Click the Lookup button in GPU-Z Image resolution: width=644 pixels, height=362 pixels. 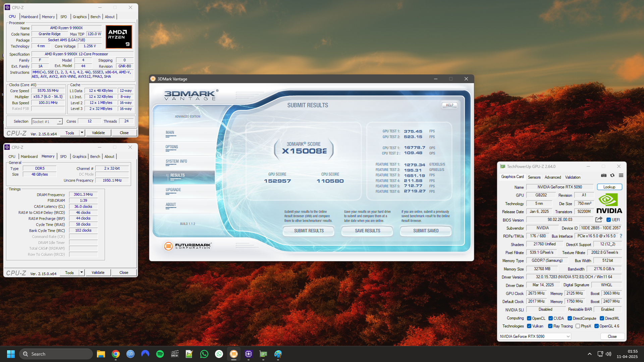tap(609, 187)
